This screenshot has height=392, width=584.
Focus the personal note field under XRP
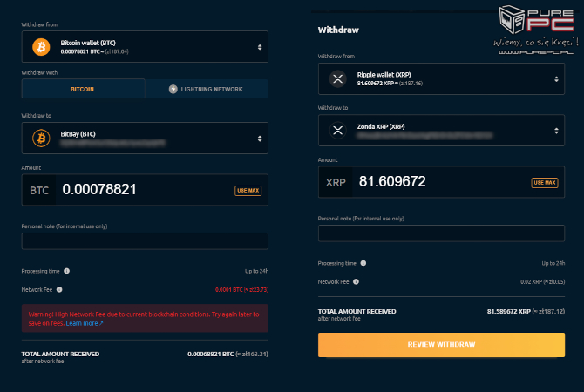(441, 233)
